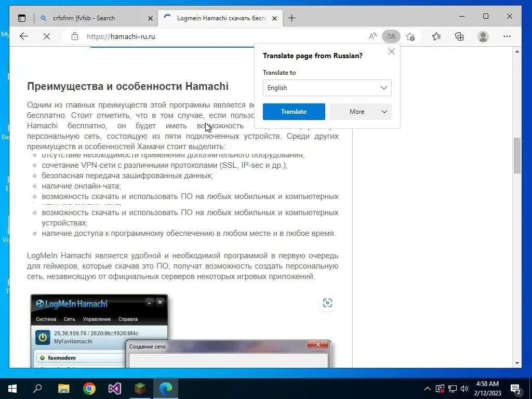Expand the More options chevron
The width and height of the screenshot is (532, 399).
[x=384, y=112]
